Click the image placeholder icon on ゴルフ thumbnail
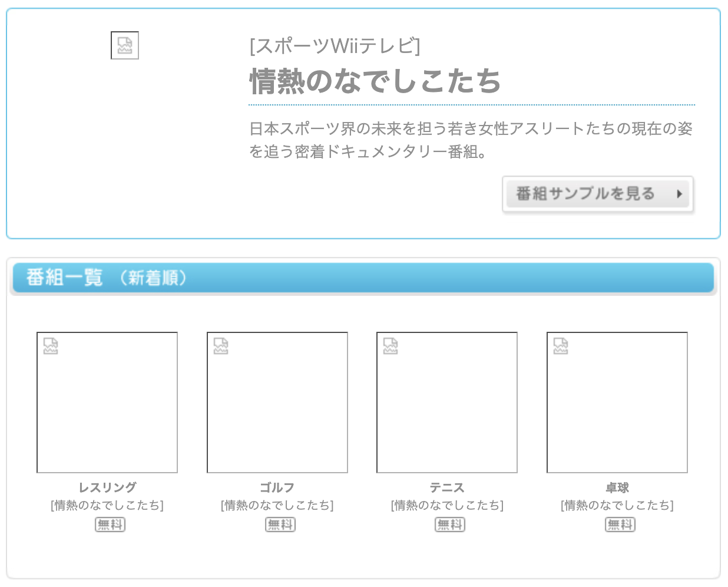The width and height of the screenshot is (728, 587). pyautogui.click(x=220, y=347)
